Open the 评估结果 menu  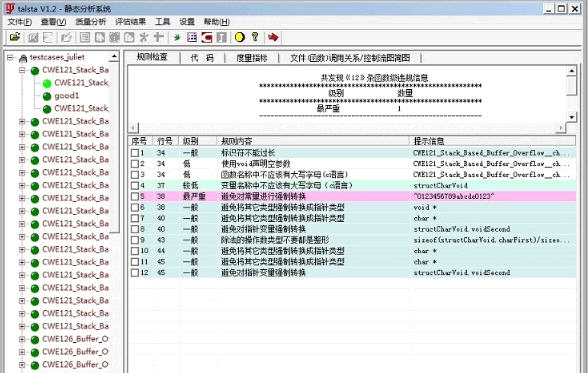point(130,22)
